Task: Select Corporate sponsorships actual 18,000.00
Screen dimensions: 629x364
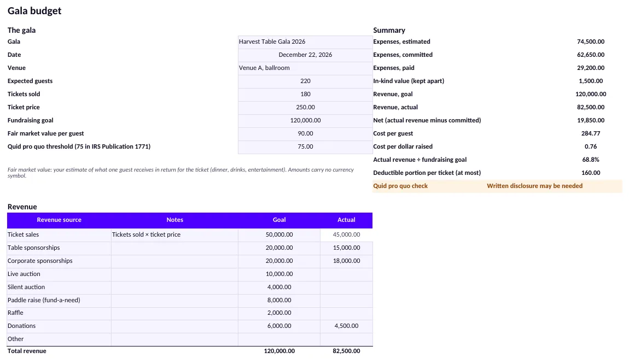Action: click(x=346, y=261)
